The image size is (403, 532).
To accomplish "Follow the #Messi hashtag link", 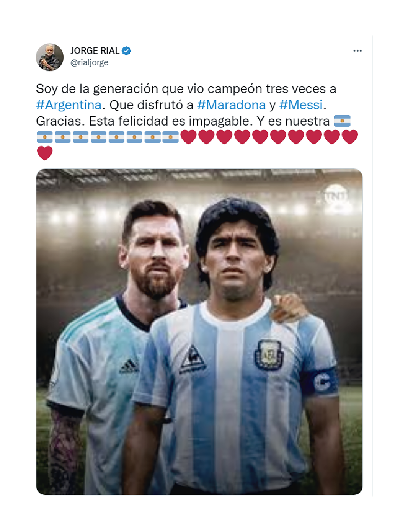I will (301, 105).
